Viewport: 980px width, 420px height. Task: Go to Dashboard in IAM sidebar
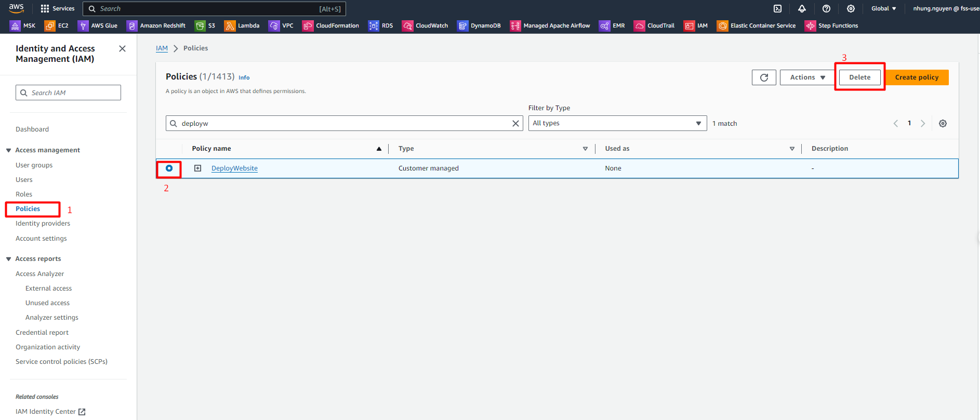32,129
